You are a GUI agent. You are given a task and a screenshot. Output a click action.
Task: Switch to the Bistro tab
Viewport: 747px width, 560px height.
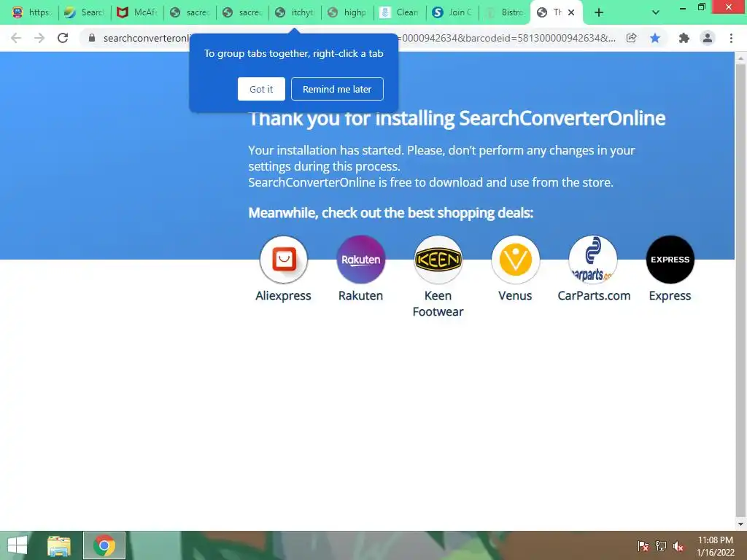pyautogui.click(x=505, y=12)
